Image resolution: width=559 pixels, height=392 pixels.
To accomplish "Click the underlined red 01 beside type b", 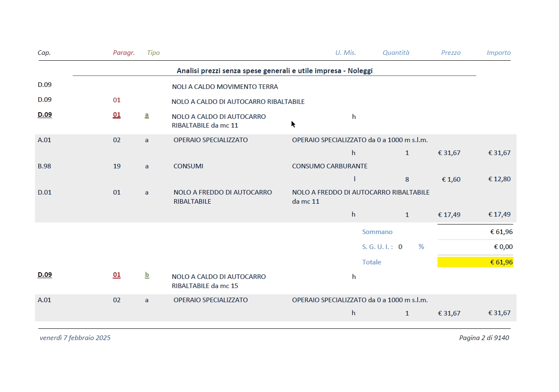I will pyautogui.click(x=117, y=275).
